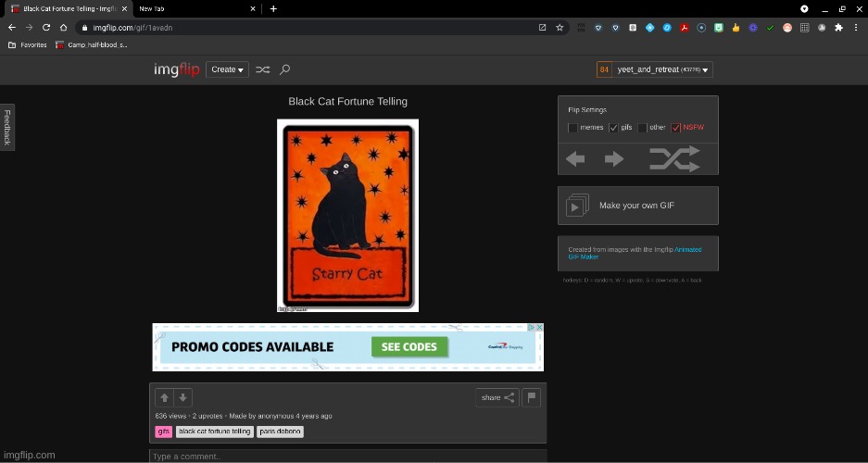Uncheck the gifs checkbox
The image size is (868, 463).
point(613,128)
